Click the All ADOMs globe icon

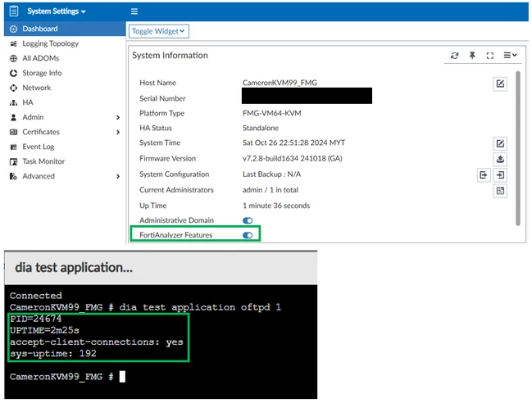click(13, 59)
